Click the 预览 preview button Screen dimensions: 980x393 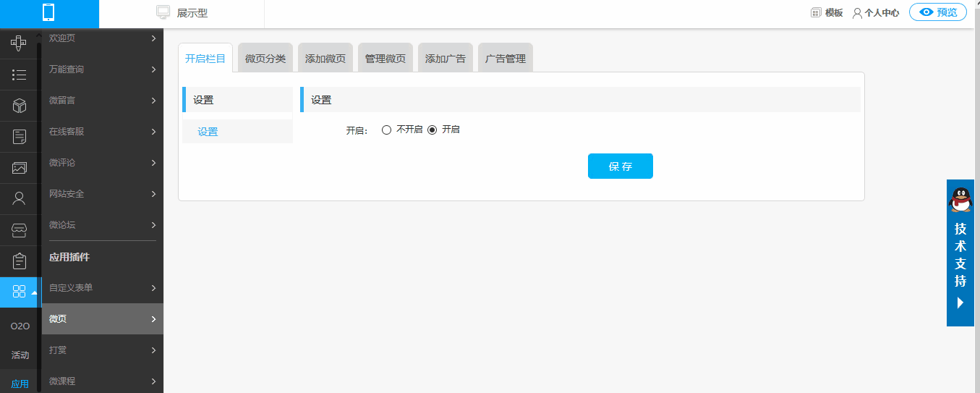pos(938,12)
